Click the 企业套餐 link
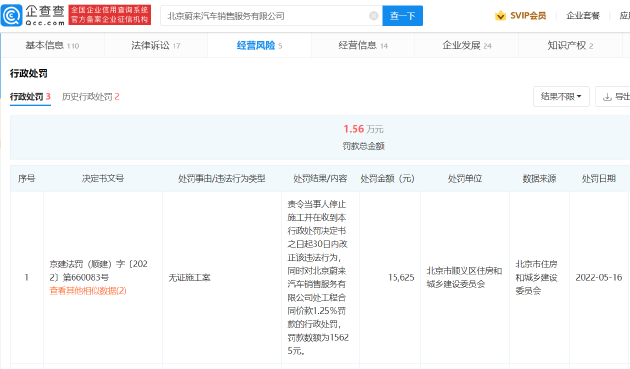630x369 pixels. coord(583,16)
